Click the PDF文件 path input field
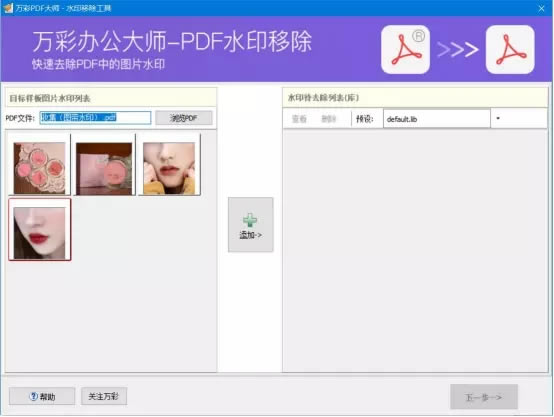 (x=95, y=118)
